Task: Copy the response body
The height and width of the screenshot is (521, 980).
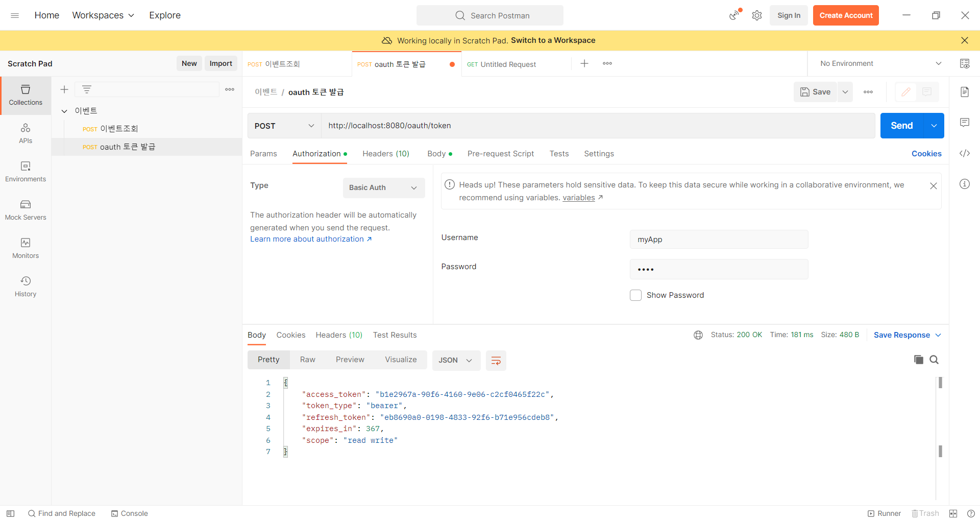Action: [x=919, y=360]
